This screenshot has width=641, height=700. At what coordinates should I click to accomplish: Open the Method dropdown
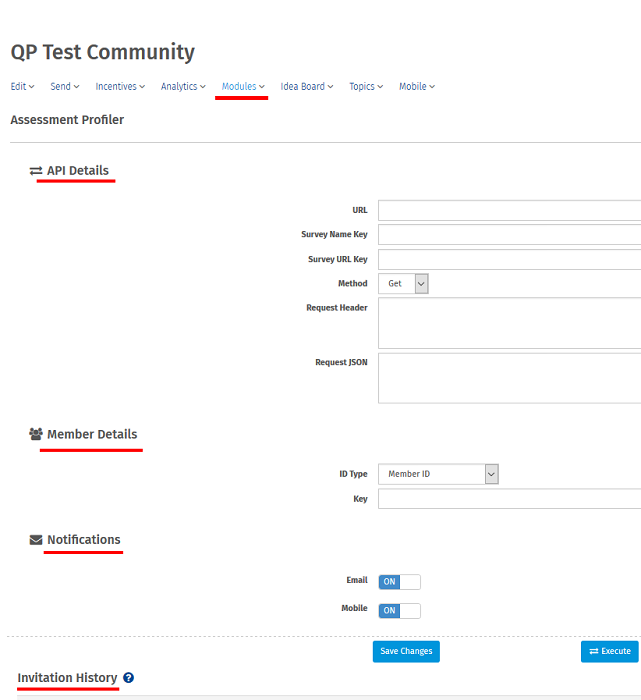403,284
